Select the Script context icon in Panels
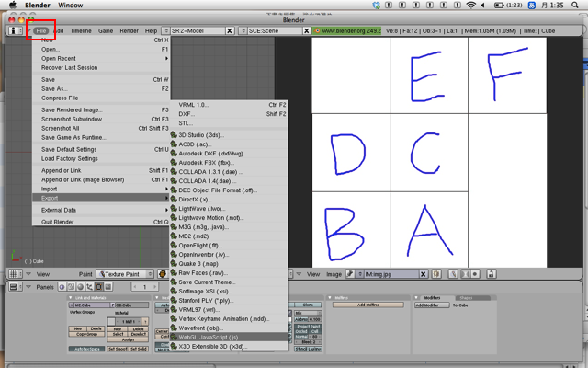This screenshot has height=368, width=588. point(72,287)
